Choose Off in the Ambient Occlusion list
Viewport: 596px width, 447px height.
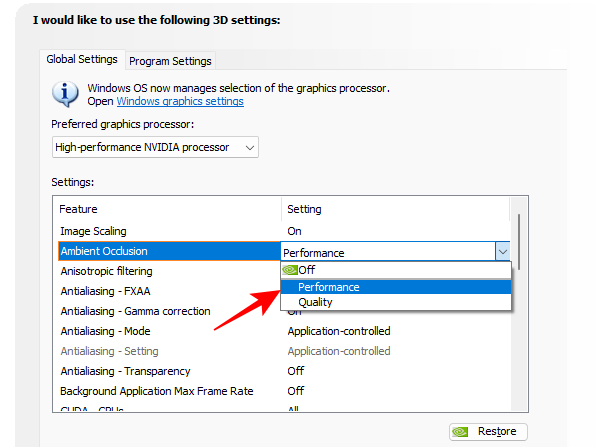(396, 270)
